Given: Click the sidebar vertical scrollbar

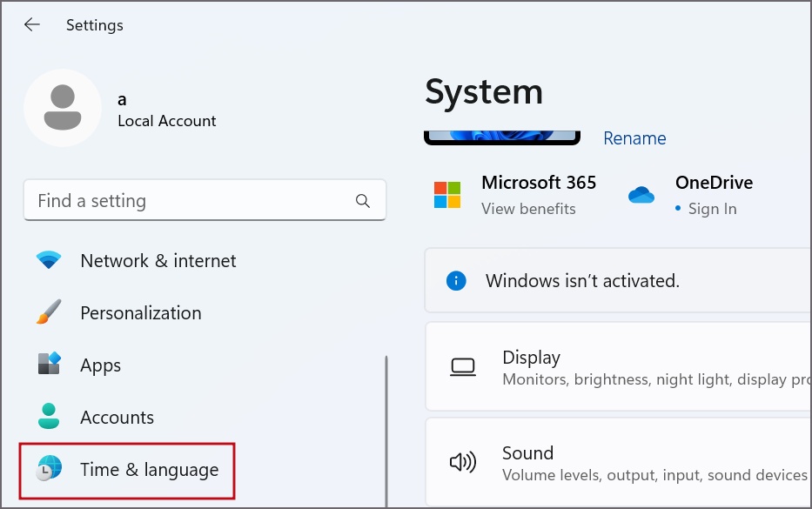Looking at the screenshot, I should click(x=386, y=431).
